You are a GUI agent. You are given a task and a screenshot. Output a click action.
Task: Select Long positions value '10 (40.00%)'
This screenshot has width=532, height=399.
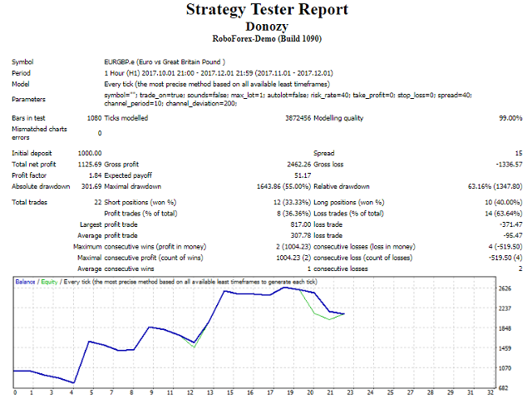point(504,202)
